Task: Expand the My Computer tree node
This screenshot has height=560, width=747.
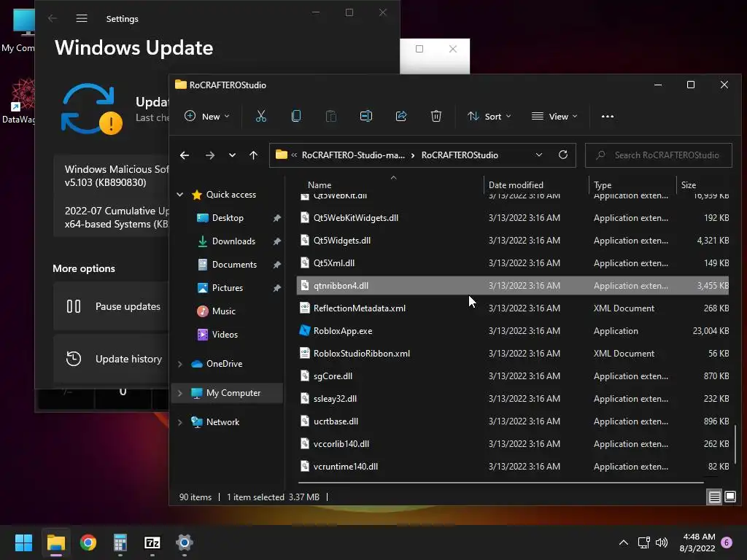Action: [x=180, y=393]
